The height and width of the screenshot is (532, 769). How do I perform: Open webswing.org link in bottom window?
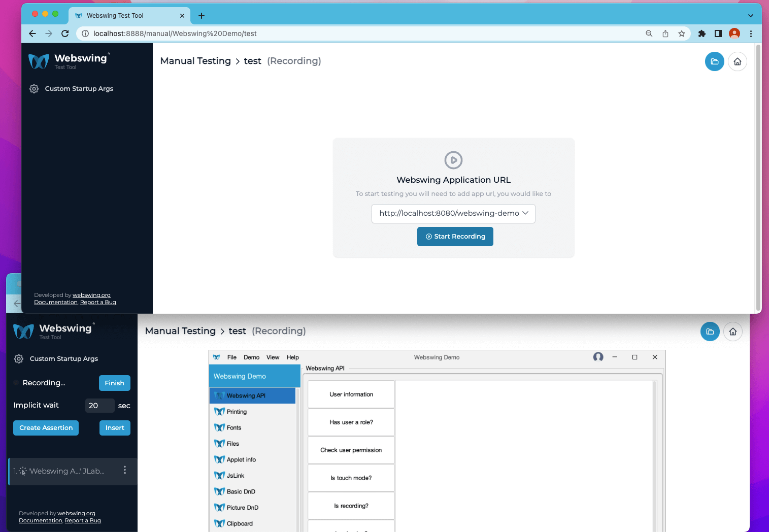(76, 513)
